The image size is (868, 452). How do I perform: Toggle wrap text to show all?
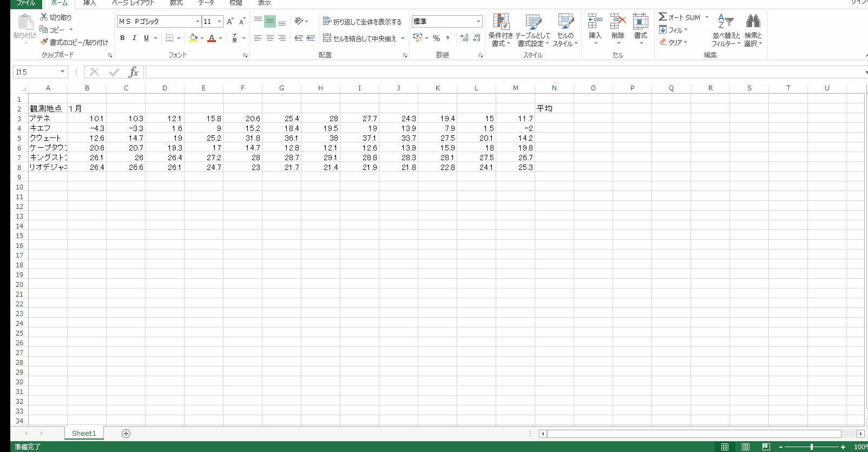[x=362, y=22]
